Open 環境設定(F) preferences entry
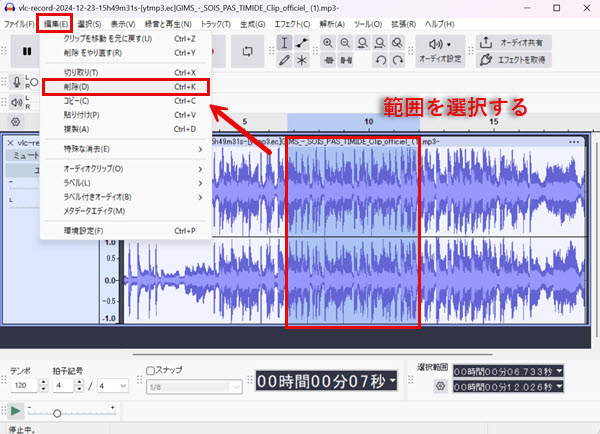Image resolution: width=600 pixels, height=434 pixels. [x=126, y=231]
